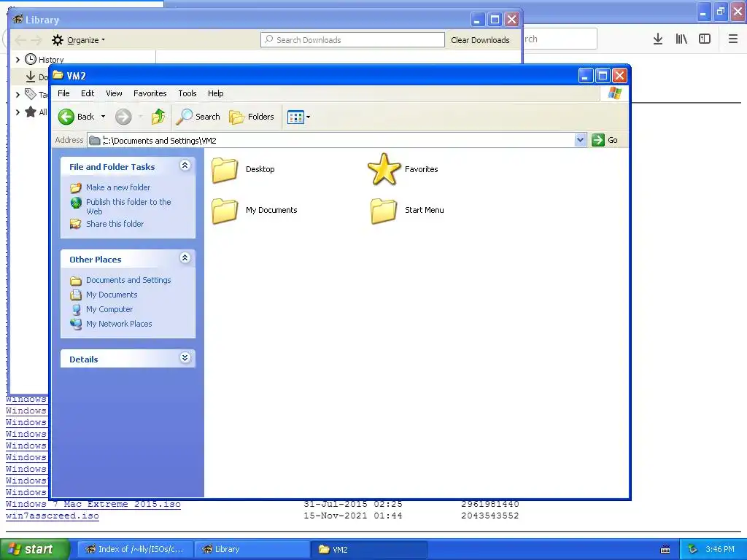Viewport: 747px width, 560px height.
Task: Click the Forward arrow button in VM2 toolbar
Action: (123, 117)
